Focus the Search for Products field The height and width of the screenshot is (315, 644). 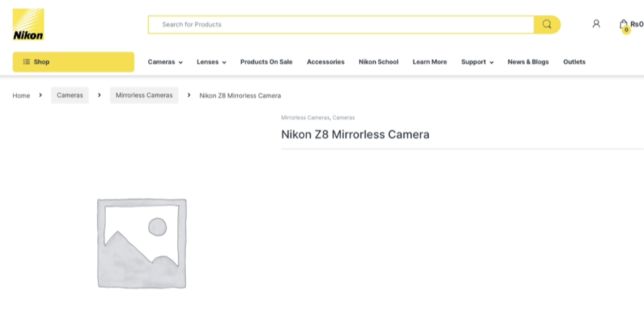[x=341, y=25]
